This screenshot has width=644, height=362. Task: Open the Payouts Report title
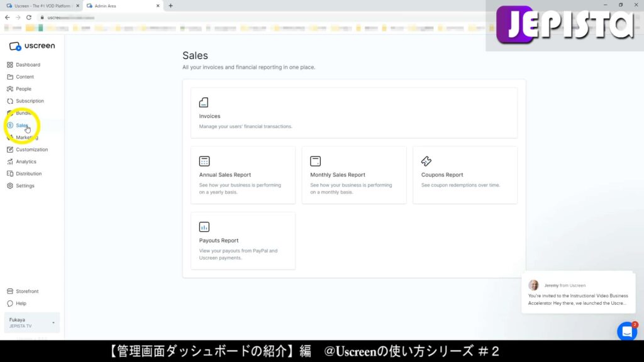coord(218,241)
